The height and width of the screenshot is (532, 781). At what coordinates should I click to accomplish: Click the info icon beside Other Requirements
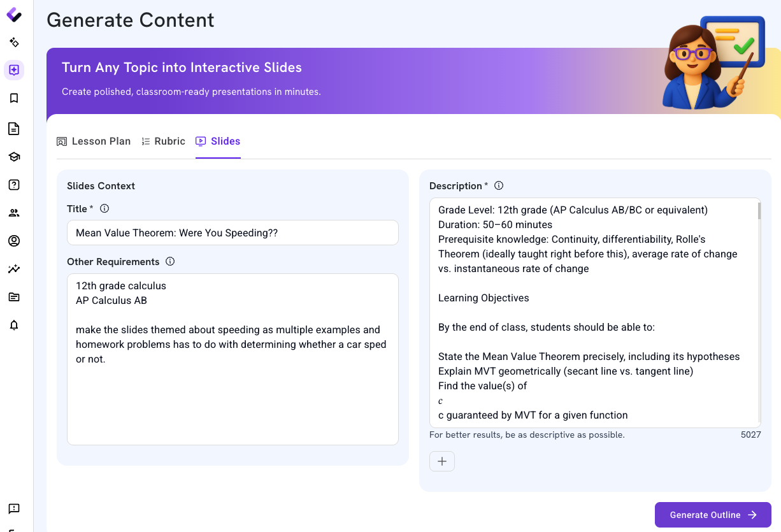click(x=170, y=261)
